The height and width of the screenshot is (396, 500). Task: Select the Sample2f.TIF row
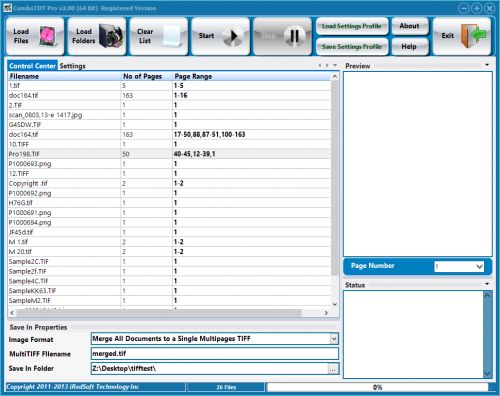pyautogui.click(x=169, y=271)
